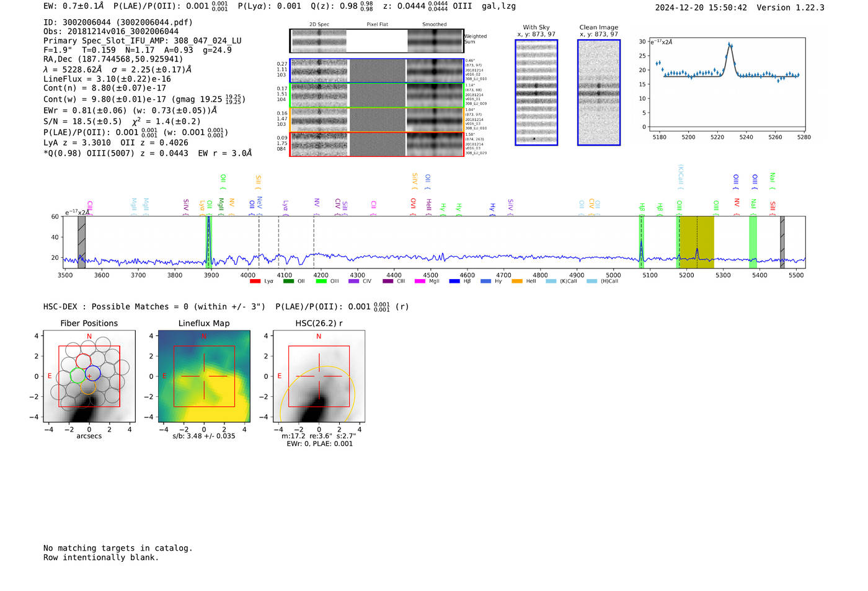Viewport: 868px width, 591px height.
Task: Click the red Lyα legend swatch
Action: coord(255,282)
